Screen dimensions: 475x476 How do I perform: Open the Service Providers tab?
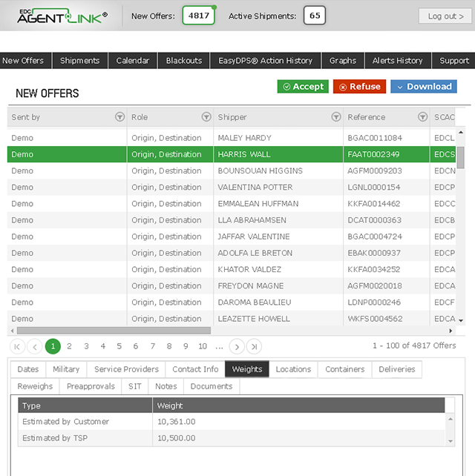pyautogui.click(x=126, y=369)
